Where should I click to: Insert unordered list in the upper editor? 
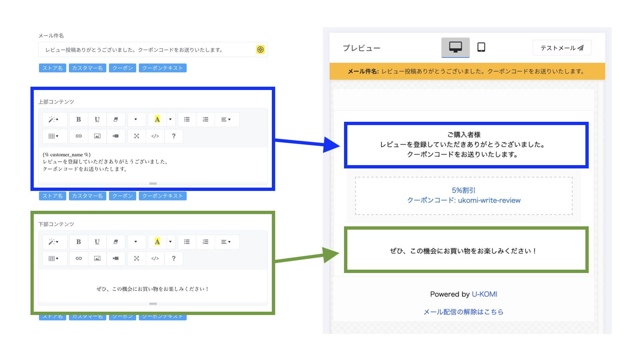pyautogui.click(x=187, y=119)
